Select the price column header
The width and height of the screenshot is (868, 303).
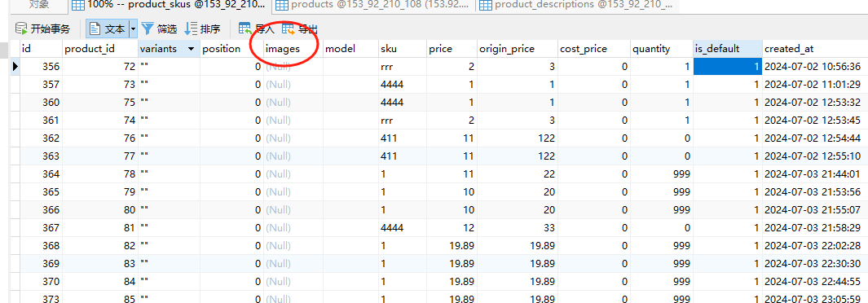tap(452, 49)
